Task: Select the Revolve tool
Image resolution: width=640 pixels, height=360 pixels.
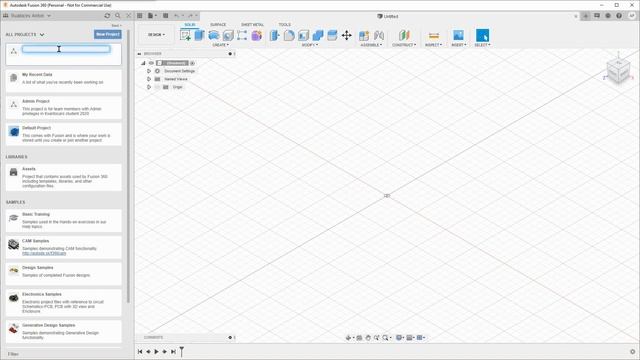Action: tap(213, 36)
